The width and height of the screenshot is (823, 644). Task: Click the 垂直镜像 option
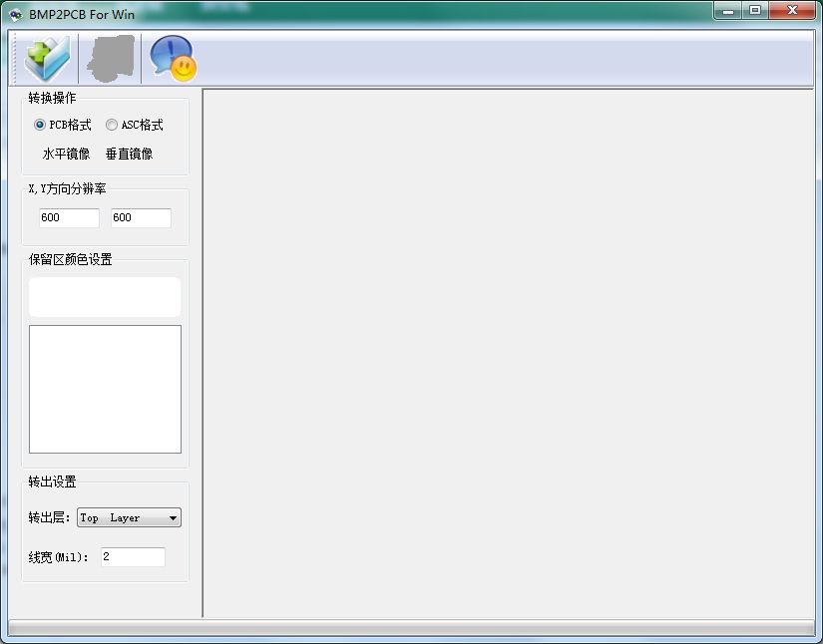click(129, 154)
